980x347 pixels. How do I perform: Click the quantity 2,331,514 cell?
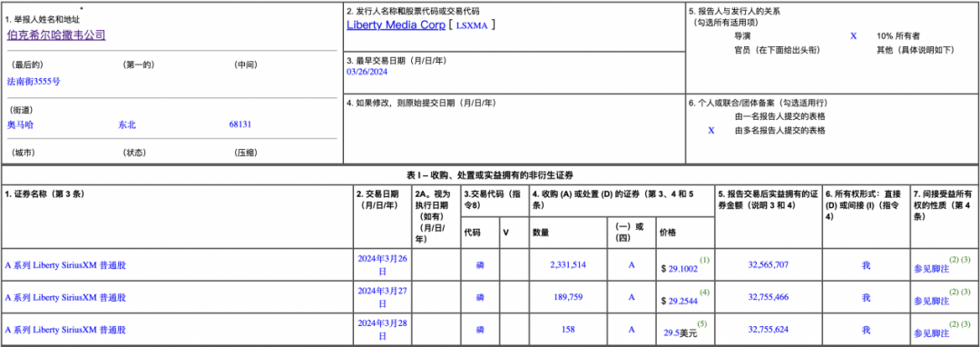pos(567,265)
